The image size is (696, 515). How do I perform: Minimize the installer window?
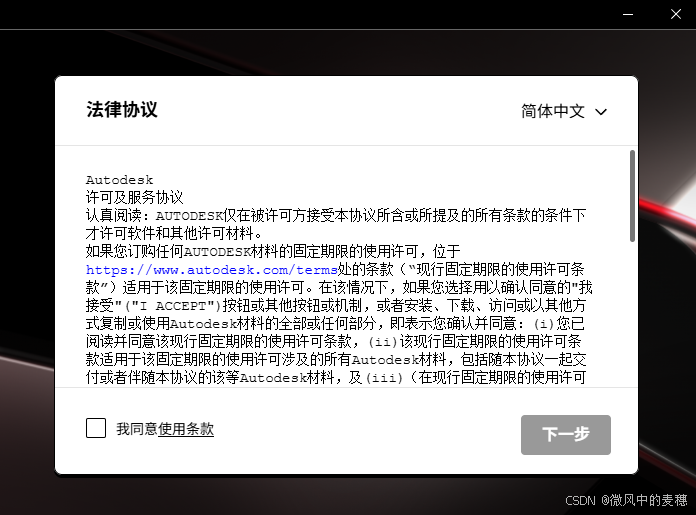coord(628,14)
